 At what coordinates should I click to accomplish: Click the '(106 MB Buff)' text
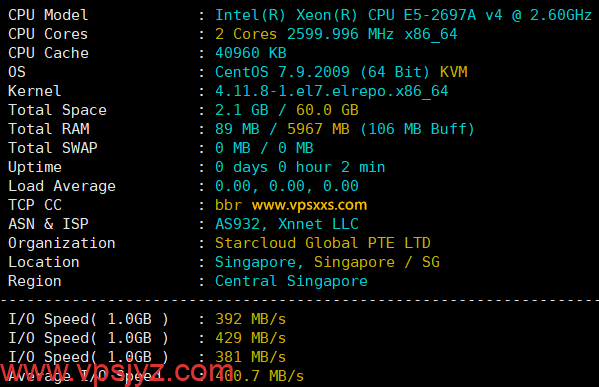tap(417, 129)
